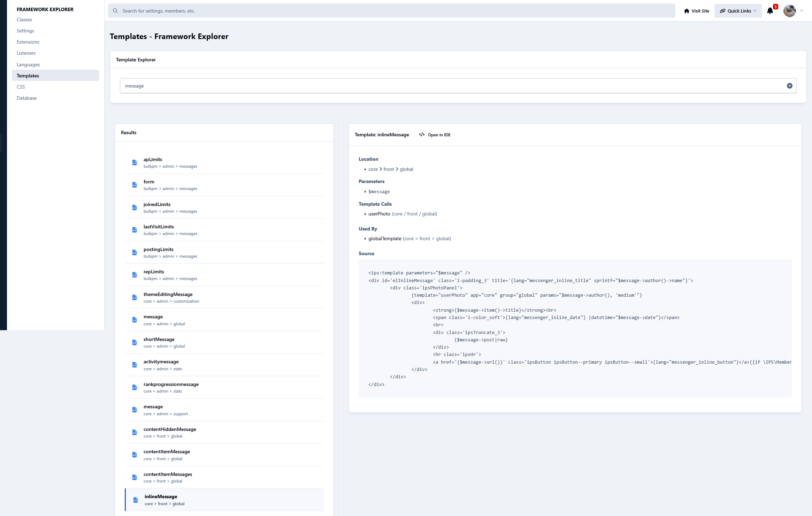Select the contentHiddenMessage result name
Image resolution: width=812 pixels, height=516 pixels.
click(x=170, y=429)
